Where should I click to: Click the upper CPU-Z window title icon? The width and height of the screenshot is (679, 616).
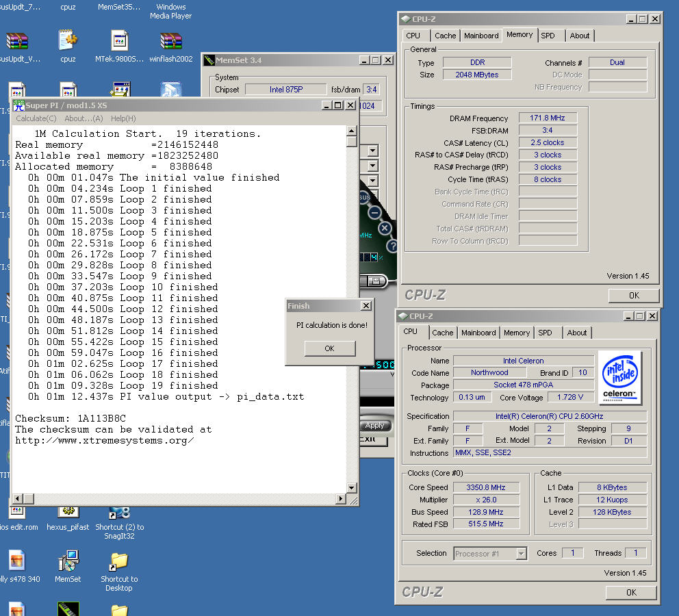(406, 19)
